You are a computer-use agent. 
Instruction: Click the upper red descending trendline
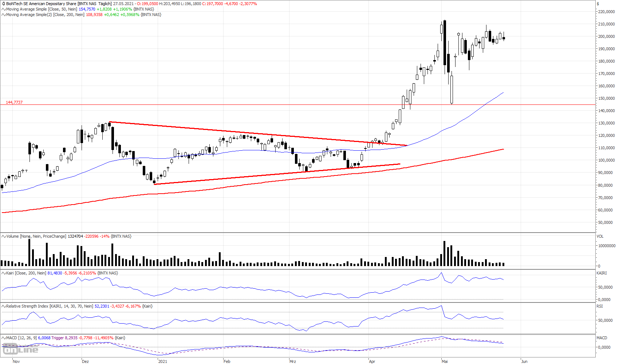258,134
